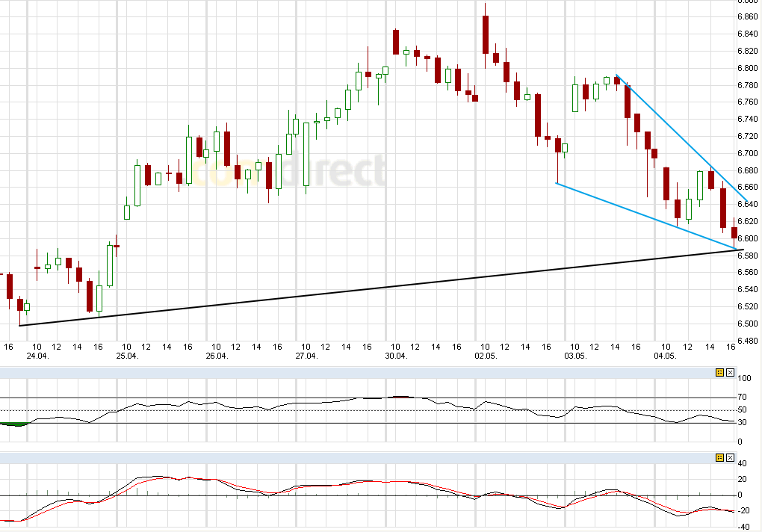
Task: Select the 6.560 price axis value
Action: coord(747,271)
